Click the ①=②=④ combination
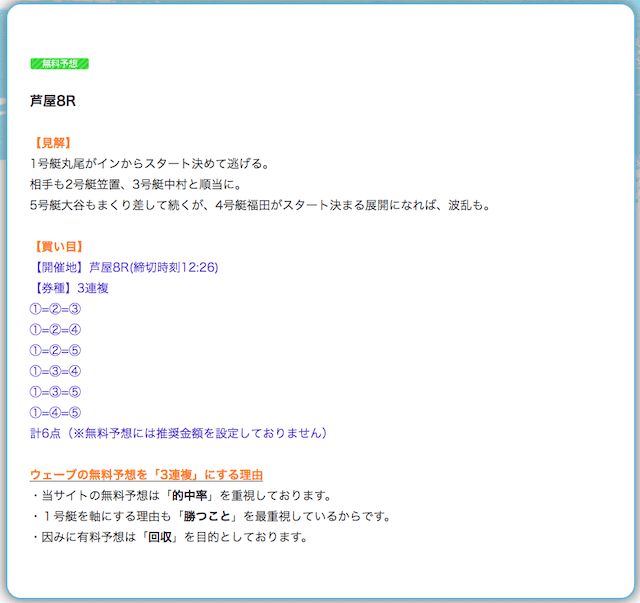640x603 pixels. click(55, 329)
